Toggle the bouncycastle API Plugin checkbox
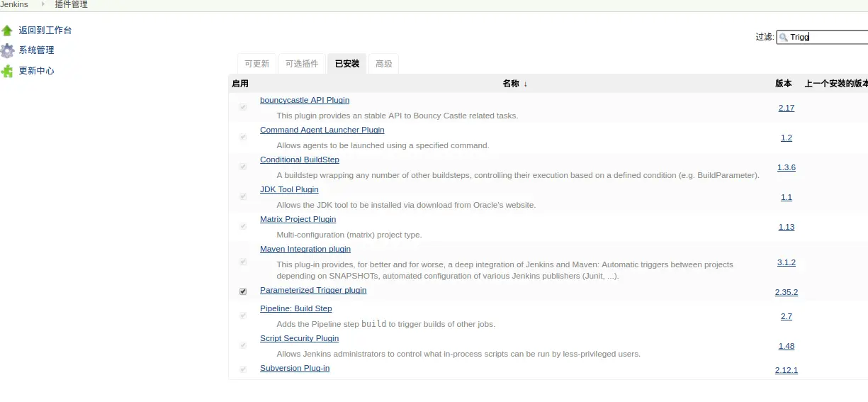 click(243, 107)
